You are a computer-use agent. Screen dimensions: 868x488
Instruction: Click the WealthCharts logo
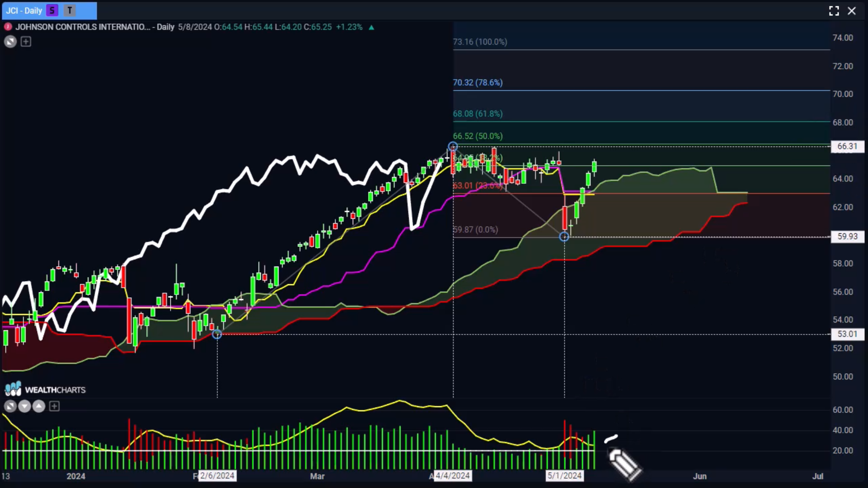point(45,389)
